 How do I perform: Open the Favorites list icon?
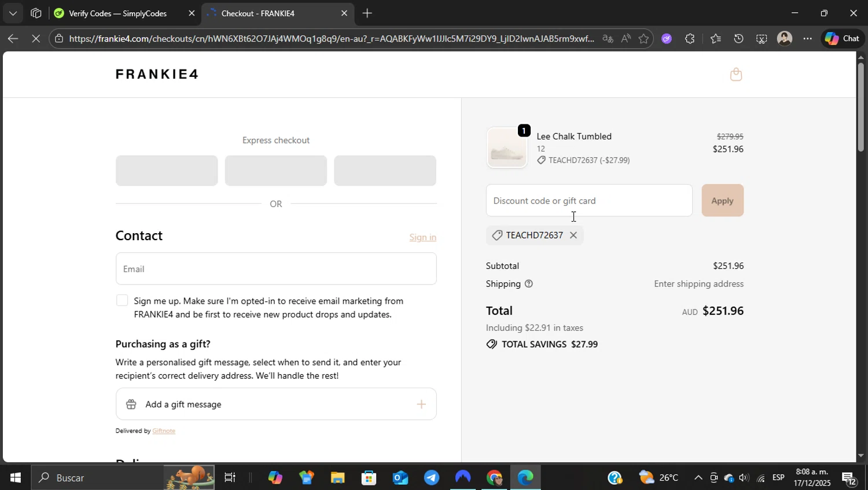(x=716, y=39)
